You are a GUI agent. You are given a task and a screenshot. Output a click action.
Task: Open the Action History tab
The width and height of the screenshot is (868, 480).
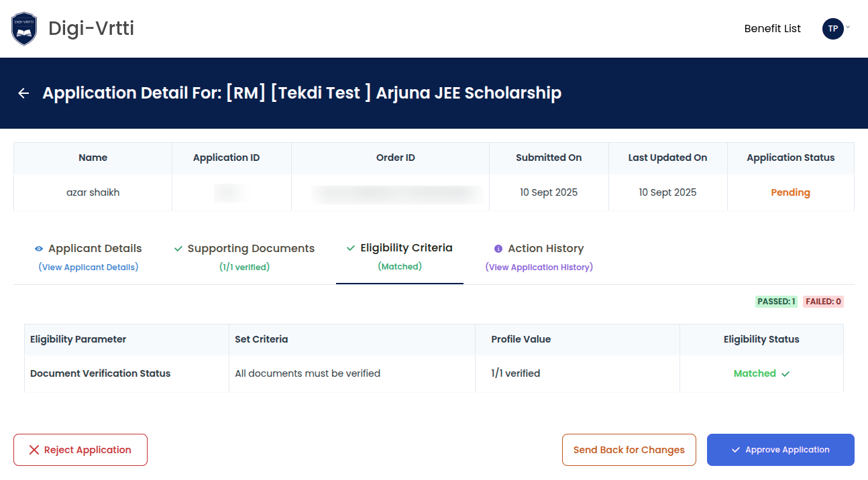545,249
